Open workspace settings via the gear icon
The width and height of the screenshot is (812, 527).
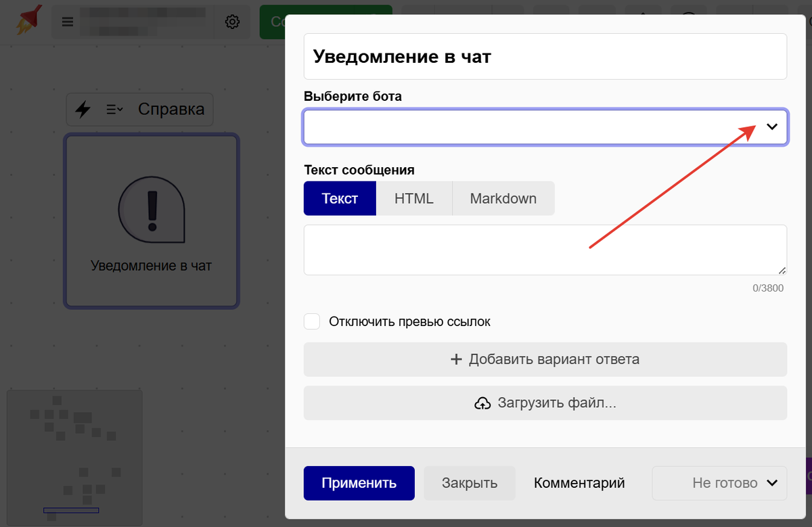coord(232,21)
